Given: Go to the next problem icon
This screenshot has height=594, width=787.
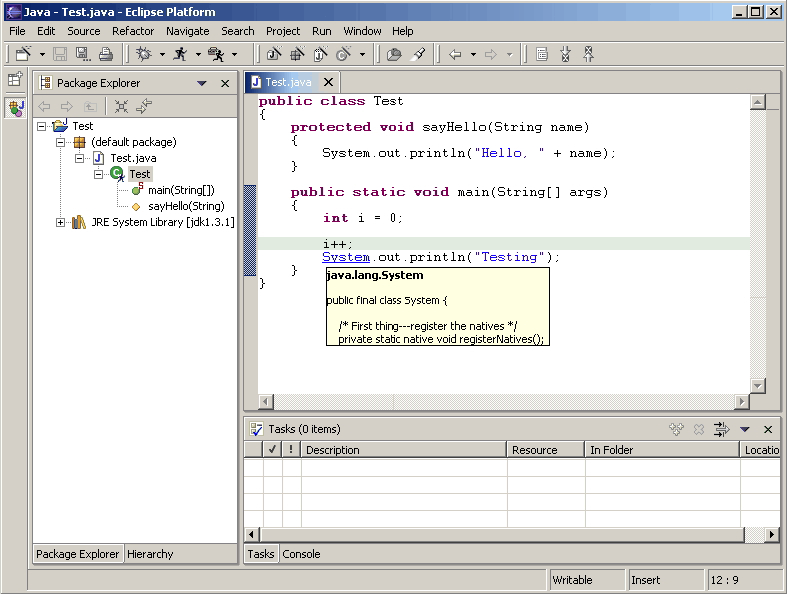Looking at the screenshot, I should pos(565,54).
